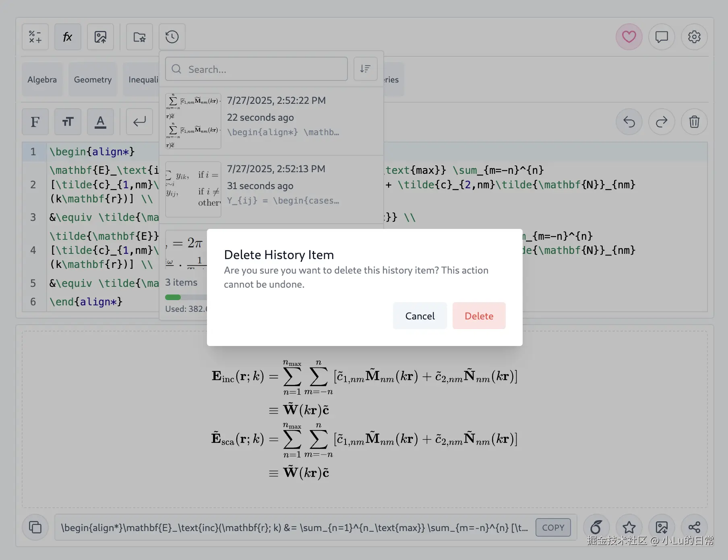Image resolution: width=728 pixels, height=560 pixels.
Task: Switch to the Geometry tab
Action: [x=93, y=80]
